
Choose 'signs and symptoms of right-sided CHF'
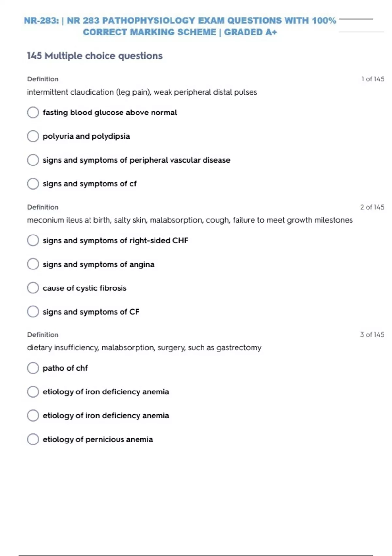33,240
